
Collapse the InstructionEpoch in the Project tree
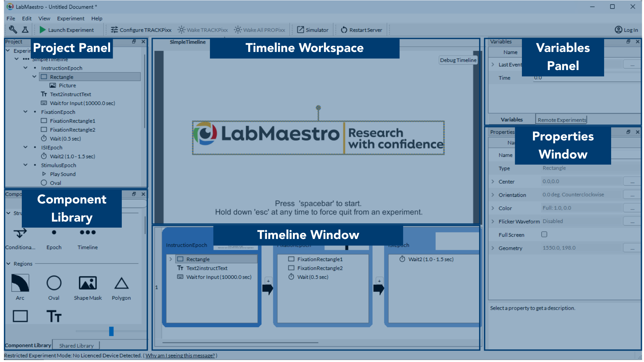[x=25, y=68]
